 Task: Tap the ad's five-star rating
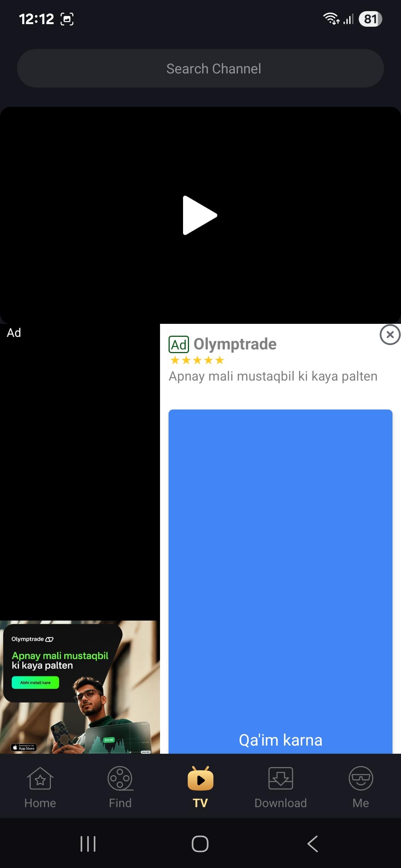tap(197, 360)
